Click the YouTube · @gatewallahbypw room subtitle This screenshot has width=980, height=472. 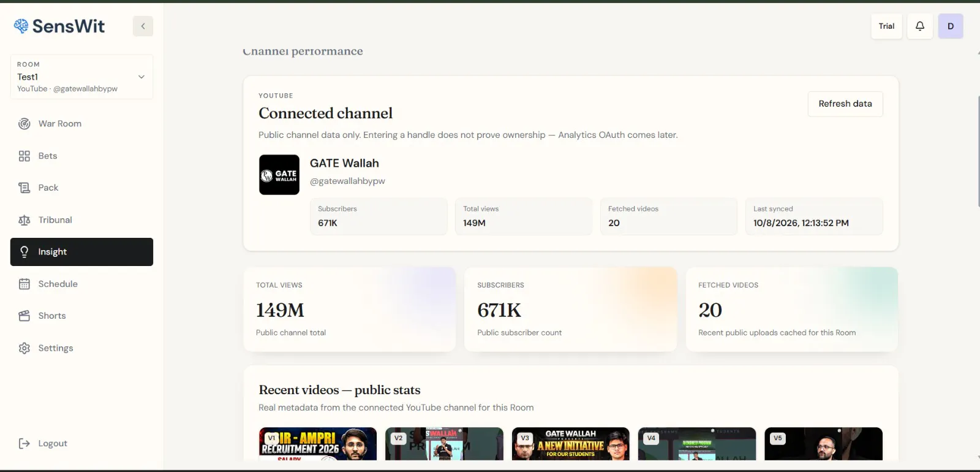[x=67, y=89]
